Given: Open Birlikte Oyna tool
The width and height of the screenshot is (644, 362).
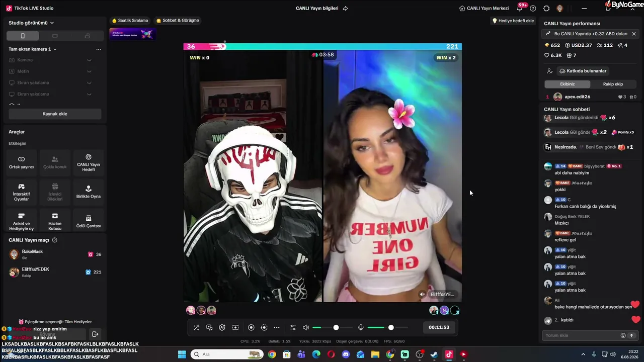Looking at the screenshot, I should 89,192.
